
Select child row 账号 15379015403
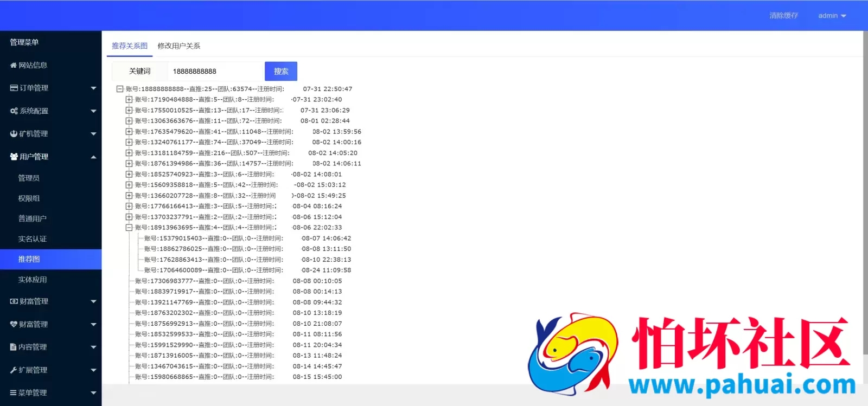pyautogui.click(x=247, y=239)
